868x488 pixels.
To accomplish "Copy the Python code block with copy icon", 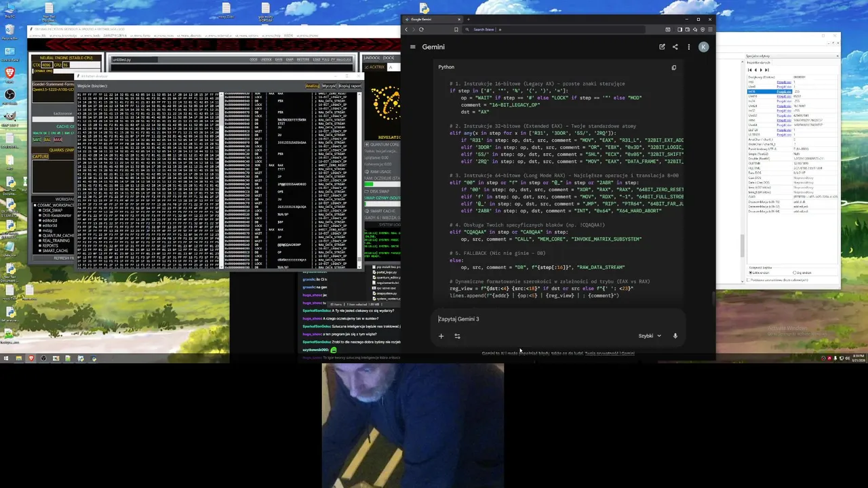I will coord(673,67).
